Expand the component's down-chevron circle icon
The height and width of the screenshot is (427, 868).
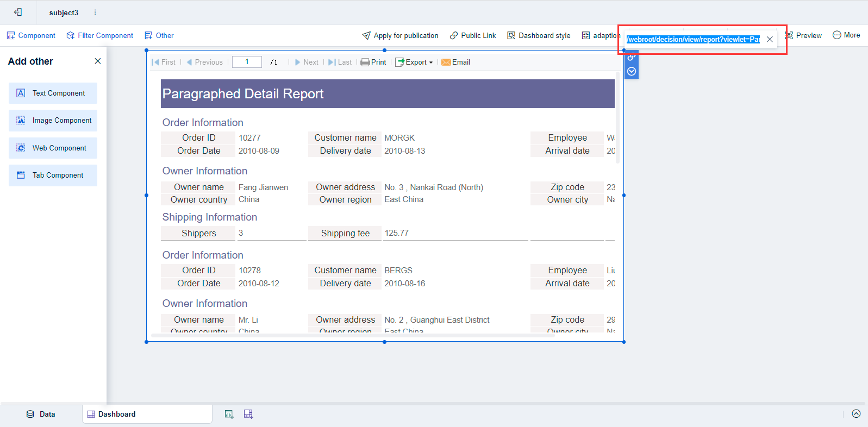631,71
